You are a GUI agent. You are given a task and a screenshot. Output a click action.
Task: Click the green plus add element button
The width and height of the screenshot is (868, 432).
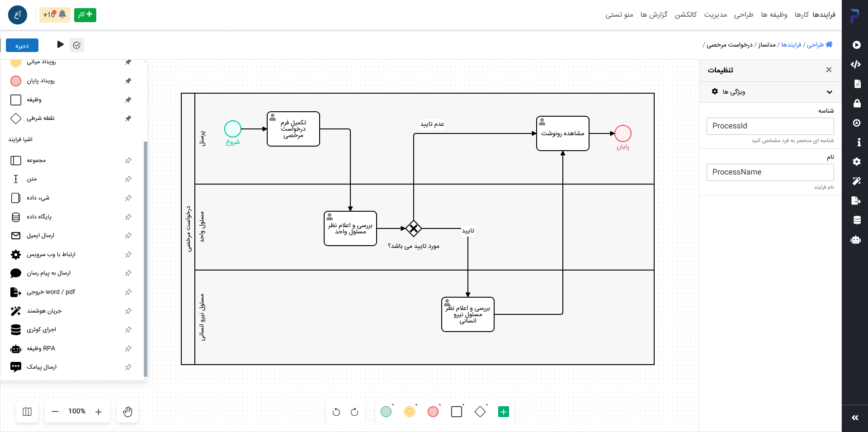(x=503, y=412)
